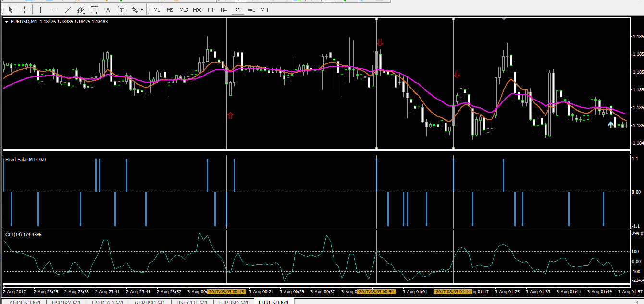Click the red down arrow above the 00:54 candle
This screenshot has height=304, width=644.
click(380, 43)
